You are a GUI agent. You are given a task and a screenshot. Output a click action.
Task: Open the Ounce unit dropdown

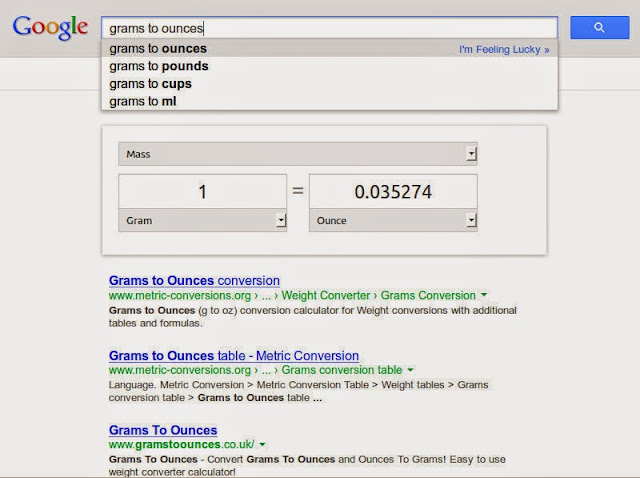393,220
